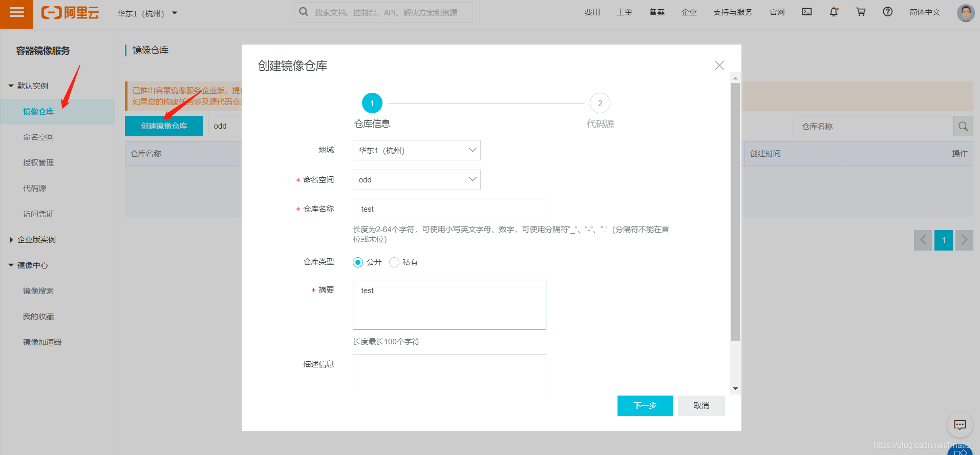Click the 描述信息 text area
This screenshot has height=455, width=980.
(450, 375)
